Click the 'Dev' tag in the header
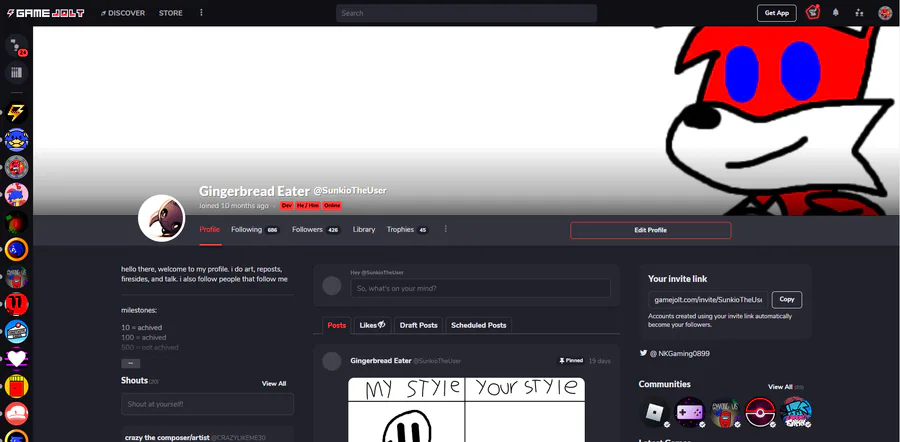This screenshot has width=900, height=442. pos(286,206)
